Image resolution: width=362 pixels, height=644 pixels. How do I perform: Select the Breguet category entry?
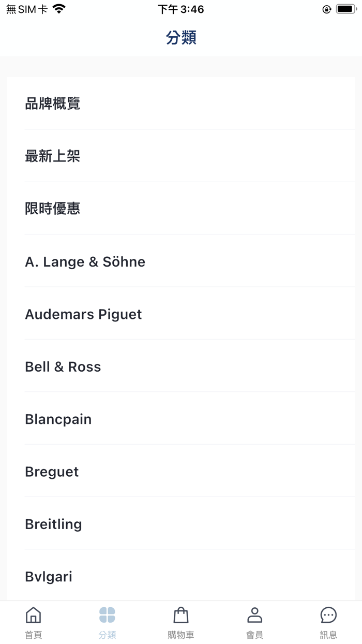181,471
